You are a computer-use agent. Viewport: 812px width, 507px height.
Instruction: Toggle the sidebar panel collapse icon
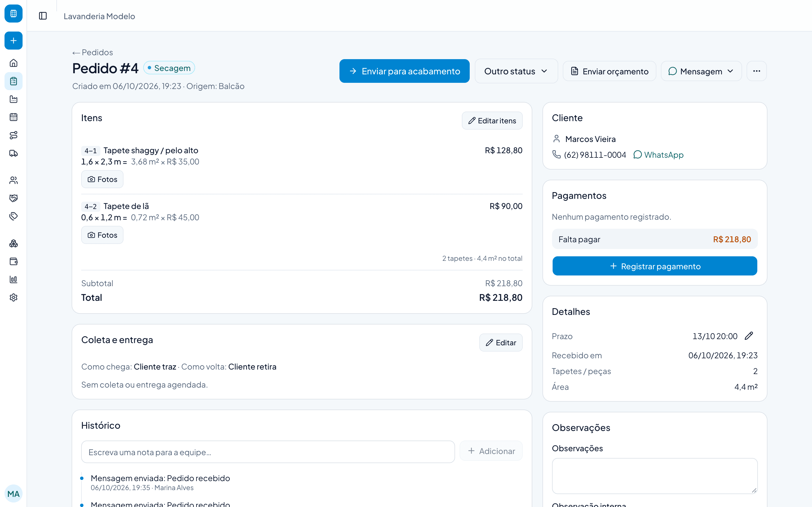[x=43, y=16]
